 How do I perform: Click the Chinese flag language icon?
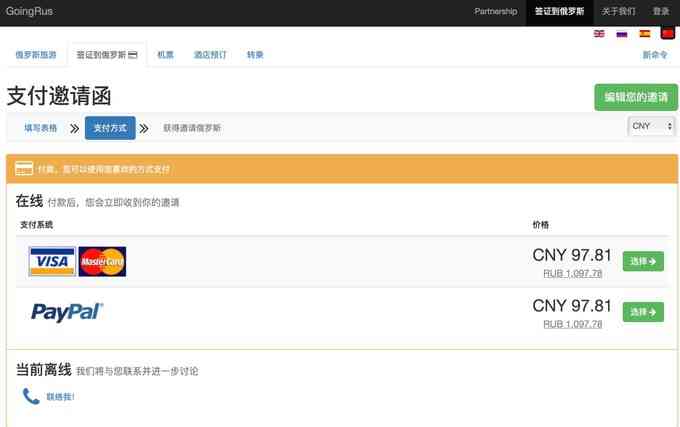click(668, 33)
